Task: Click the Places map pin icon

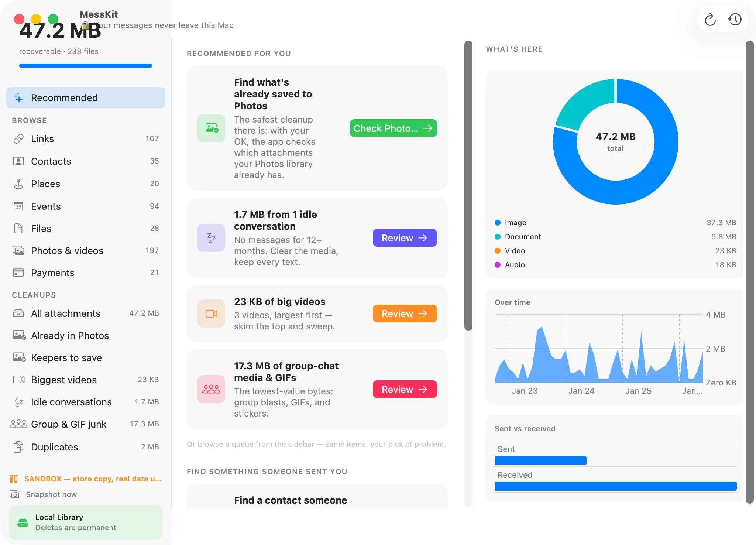Action: pyautogui.click(x=18, y=184)
